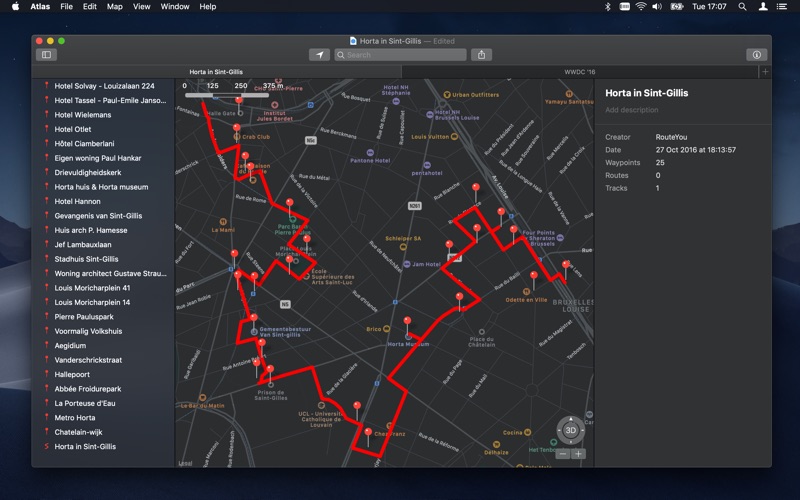Open Notification Center list icon

pyautogui.click(x=782, y=7)
